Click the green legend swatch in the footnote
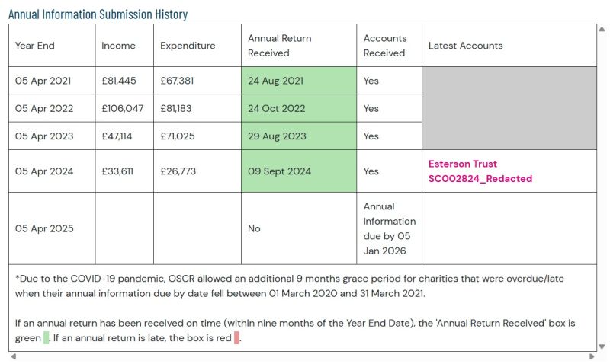Viewport: 610px width, 364px height. click(47, 337)
